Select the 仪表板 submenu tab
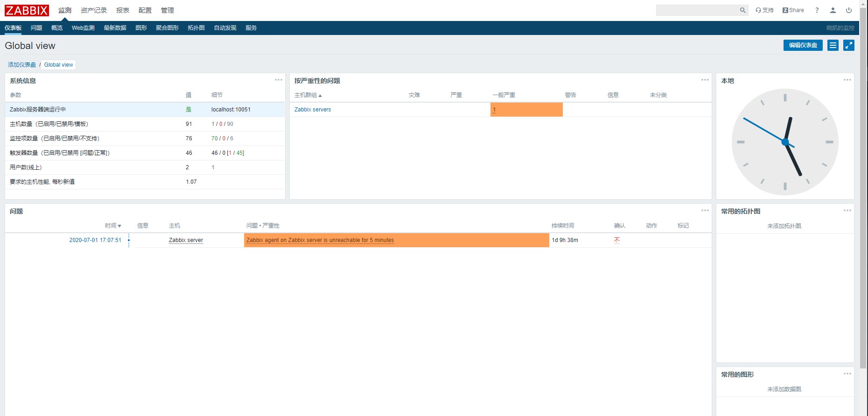868x416 pixels. (x=13, y=28)
